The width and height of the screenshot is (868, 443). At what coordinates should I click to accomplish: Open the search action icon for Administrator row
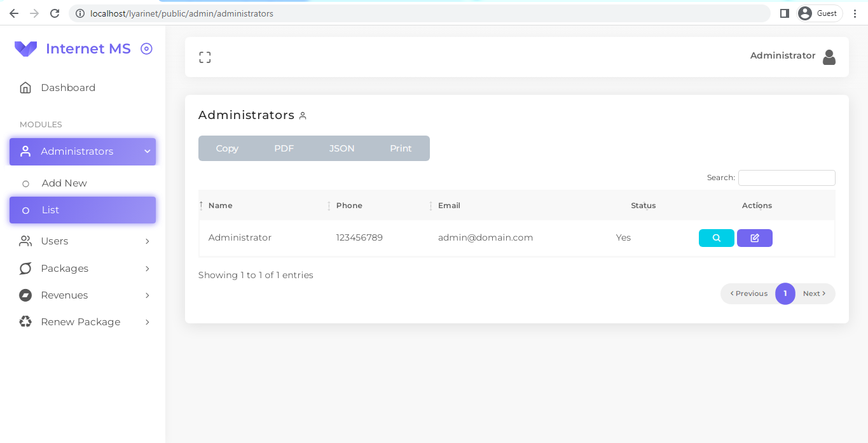(x=716, y=237)
